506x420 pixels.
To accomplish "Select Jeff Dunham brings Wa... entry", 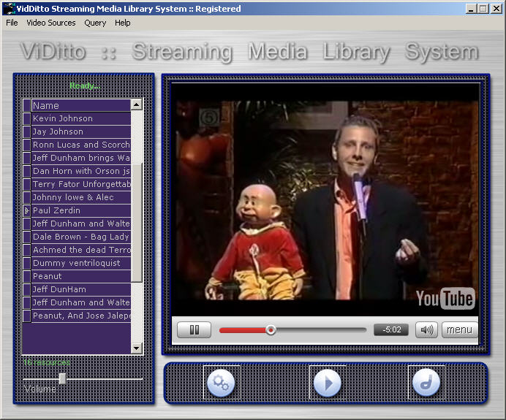I will click(81, 158).
